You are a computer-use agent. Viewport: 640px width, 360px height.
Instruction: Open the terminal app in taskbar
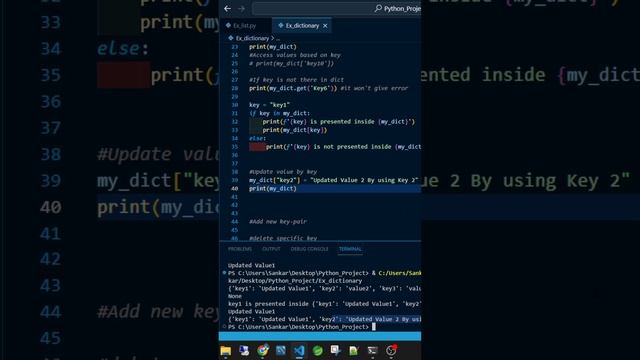coord(372,351)
